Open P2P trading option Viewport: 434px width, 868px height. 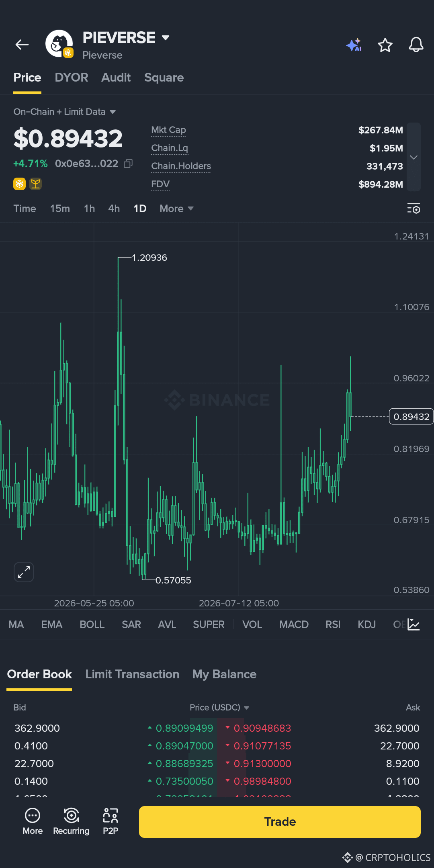(111, 821)
